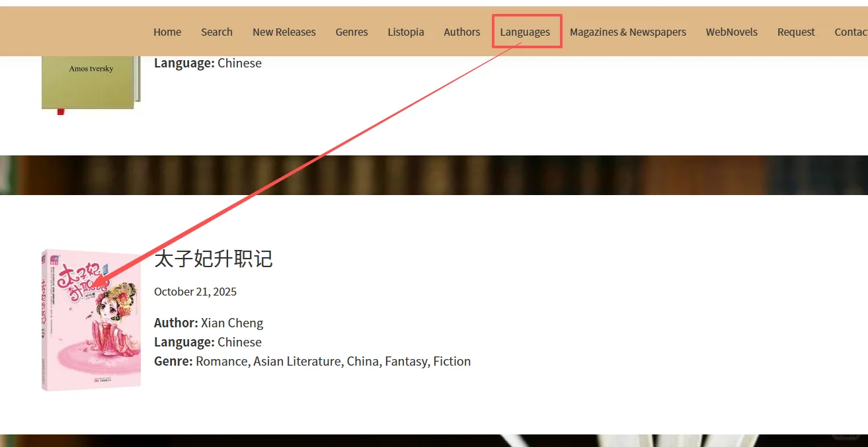The height and width of the screenshot is (447, 868).
Task: Navigate to the Search page
Action: click(x=216, y=31)
